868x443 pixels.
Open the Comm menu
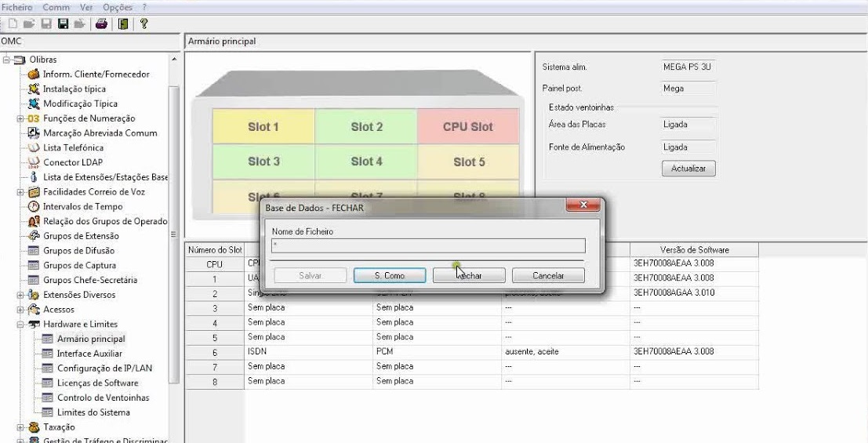(x=56, y=7)
